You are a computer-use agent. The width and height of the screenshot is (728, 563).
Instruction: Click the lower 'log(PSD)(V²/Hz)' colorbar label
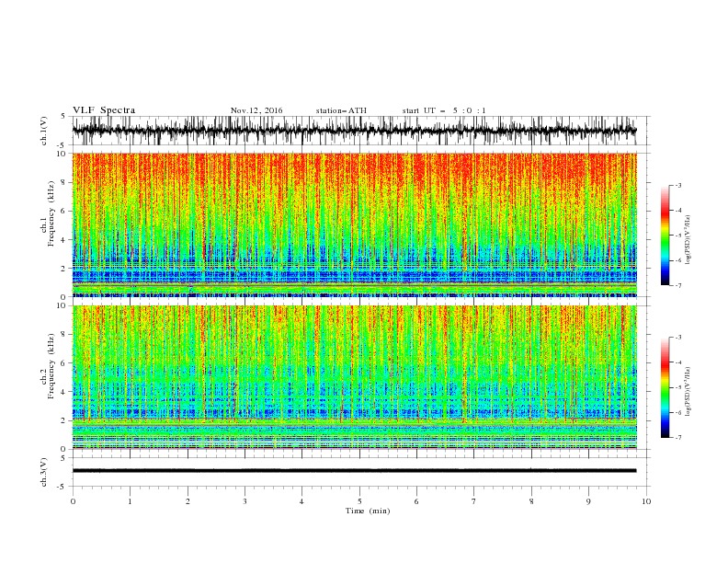pyautogui.click(x=688, y=391)
